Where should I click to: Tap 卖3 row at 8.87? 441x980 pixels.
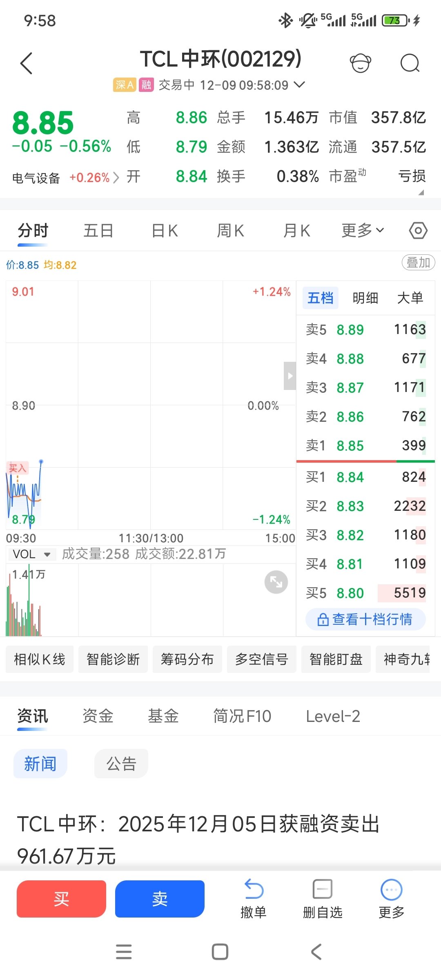point(366,388)
